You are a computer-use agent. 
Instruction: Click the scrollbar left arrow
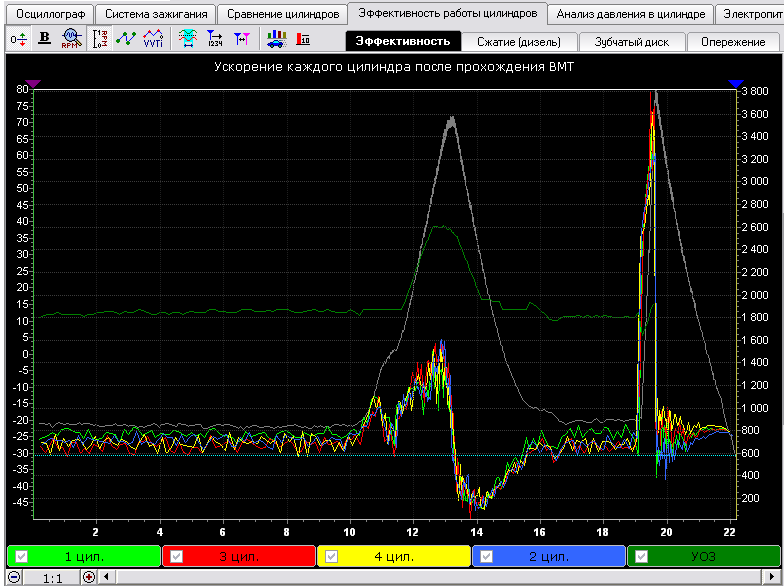(x=106, y=577)
